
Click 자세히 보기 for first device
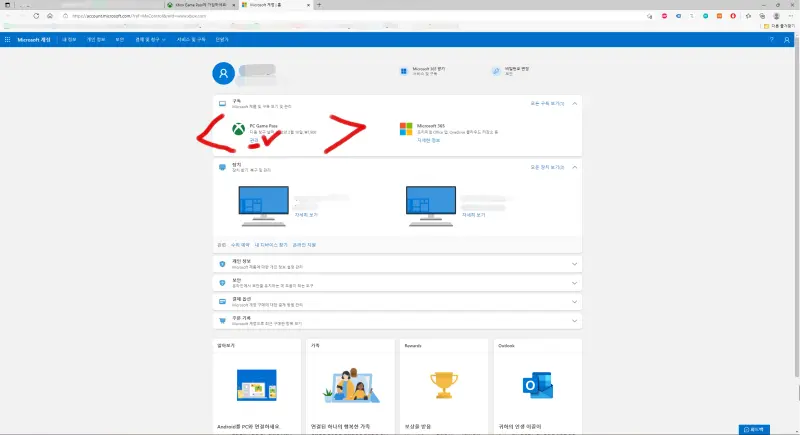(306, 215)
